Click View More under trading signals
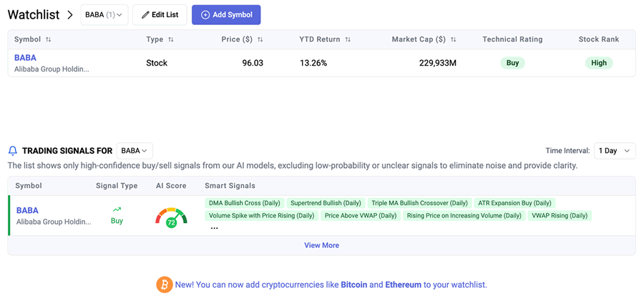 pyautogui.click(x=321, y=245)
